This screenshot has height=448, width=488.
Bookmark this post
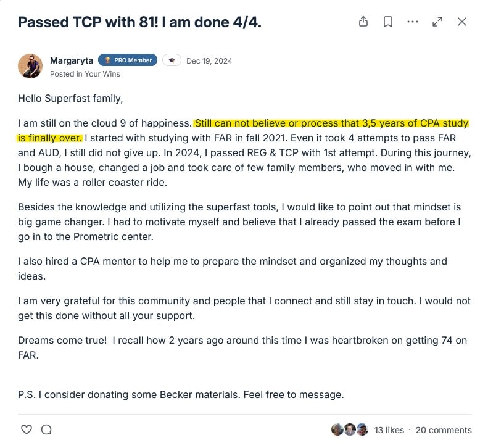(x=388, y=22)
